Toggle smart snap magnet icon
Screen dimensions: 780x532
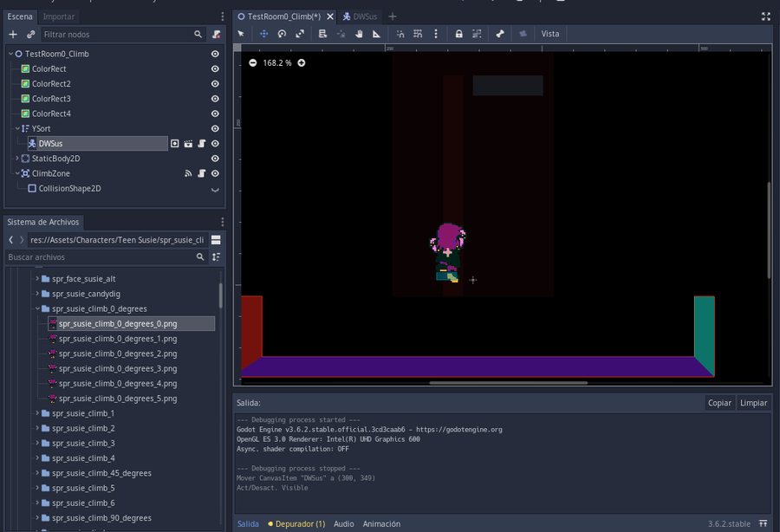pyautogui.click(x=400, y=34)
